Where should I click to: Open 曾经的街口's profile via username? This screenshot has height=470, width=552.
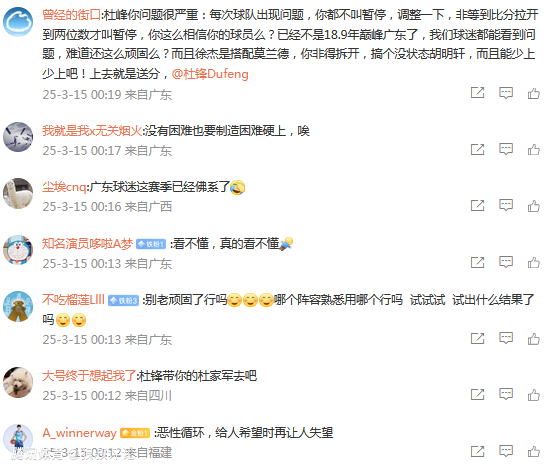click(x=71, y=15)
